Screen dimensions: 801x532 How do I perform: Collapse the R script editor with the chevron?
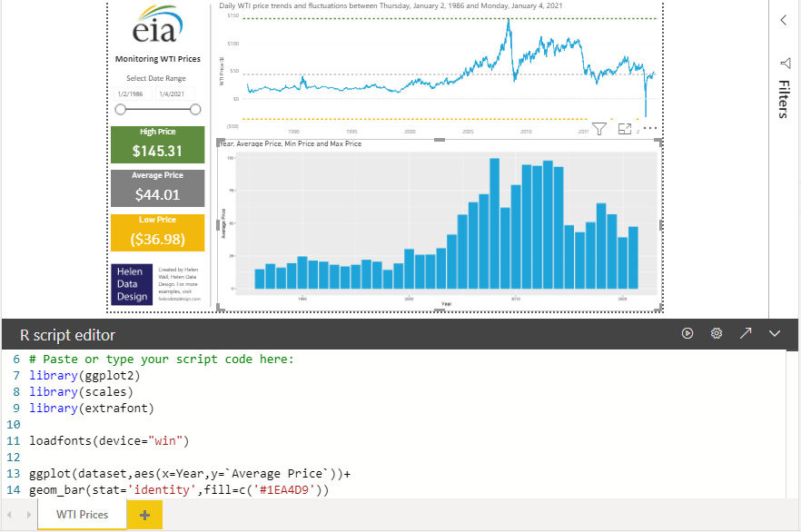click(x=775, y=333)
